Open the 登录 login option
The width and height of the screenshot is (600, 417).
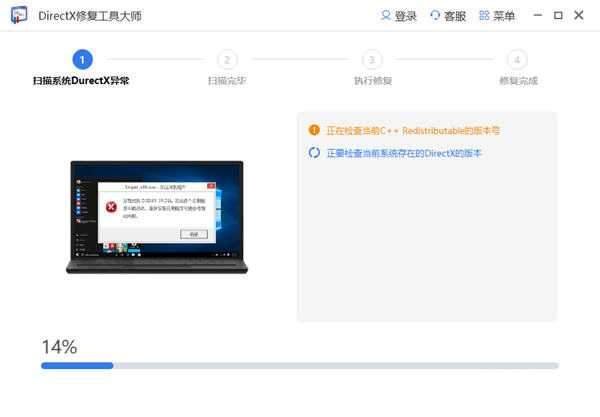click(399, 16)
